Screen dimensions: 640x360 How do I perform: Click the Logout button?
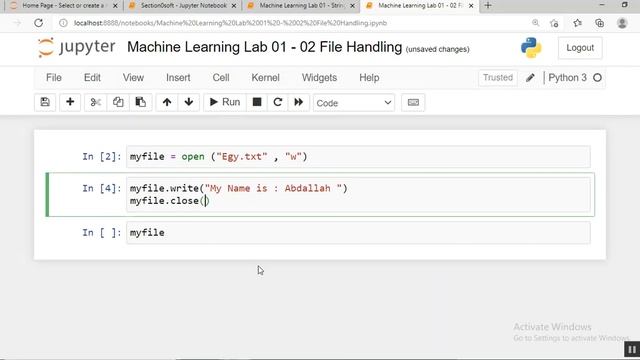click(x=580, y=48)
